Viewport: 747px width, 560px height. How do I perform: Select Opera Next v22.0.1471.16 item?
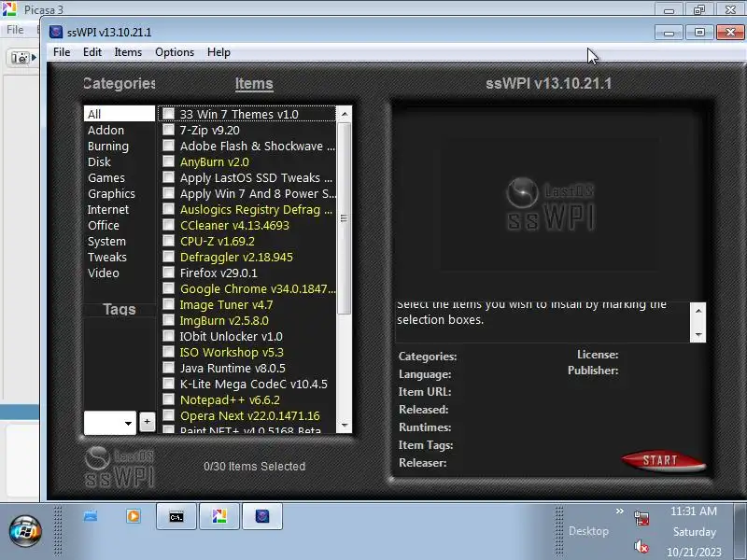pyautogui.click(x=249, y=415)
